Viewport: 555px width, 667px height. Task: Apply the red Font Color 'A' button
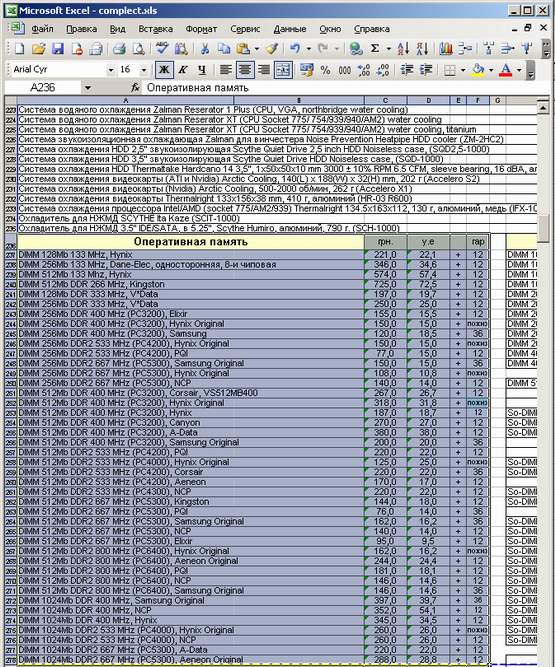[x=506, y=70]
